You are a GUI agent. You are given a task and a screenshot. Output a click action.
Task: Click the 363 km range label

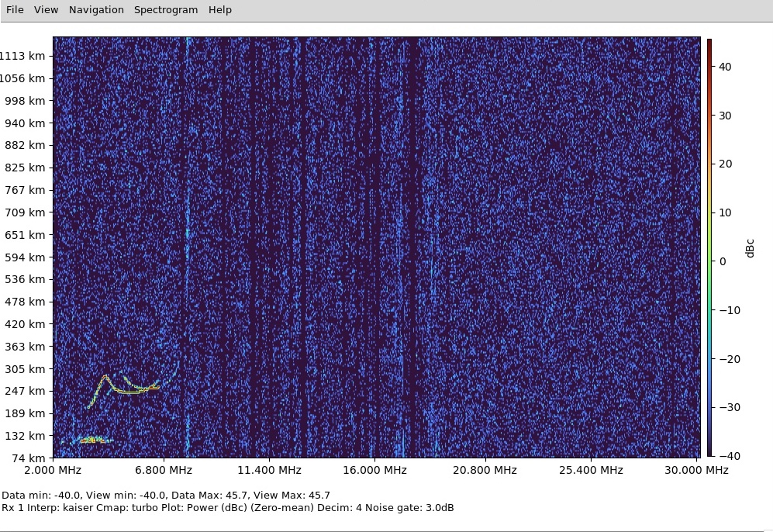point(25,347)
